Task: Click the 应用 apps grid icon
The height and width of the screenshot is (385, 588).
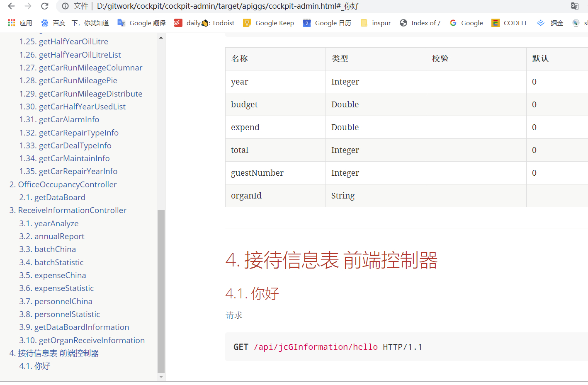Action: point(12,23)
